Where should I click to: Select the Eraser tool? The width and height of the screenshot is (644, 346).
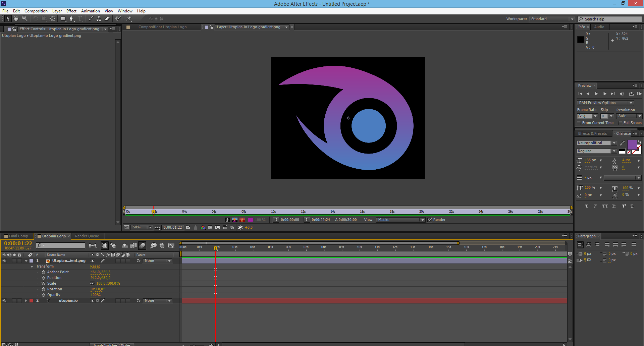point(107,19)
